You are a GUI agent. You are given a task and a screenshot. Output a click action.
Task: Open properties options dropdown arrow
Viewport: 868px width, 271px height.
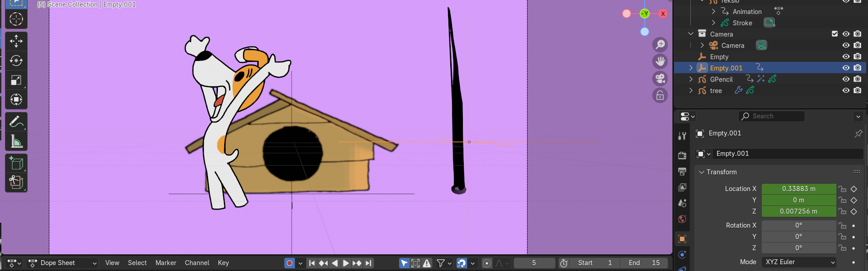pos(858,117)
